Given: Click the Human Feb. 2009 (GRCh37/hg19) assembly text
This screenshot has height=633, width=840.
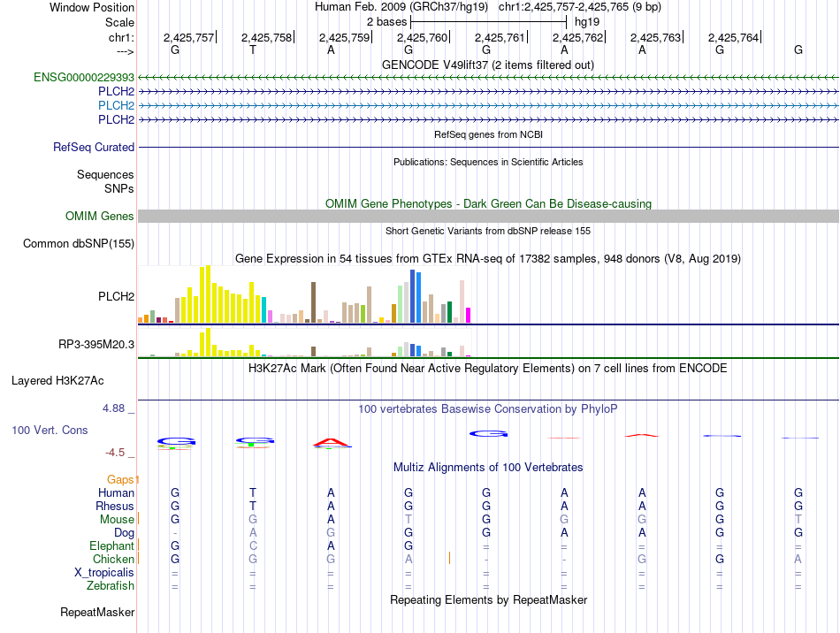Looking at the screenshot, I should [x=401, y=7].
